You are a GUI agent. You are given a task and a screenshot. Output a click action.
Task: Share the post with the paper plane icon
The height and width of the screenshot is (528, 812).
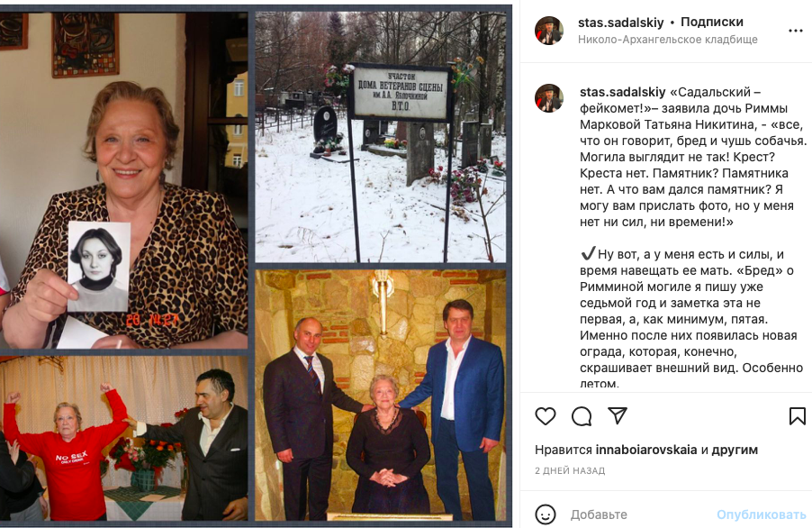(x=618, y=415)
